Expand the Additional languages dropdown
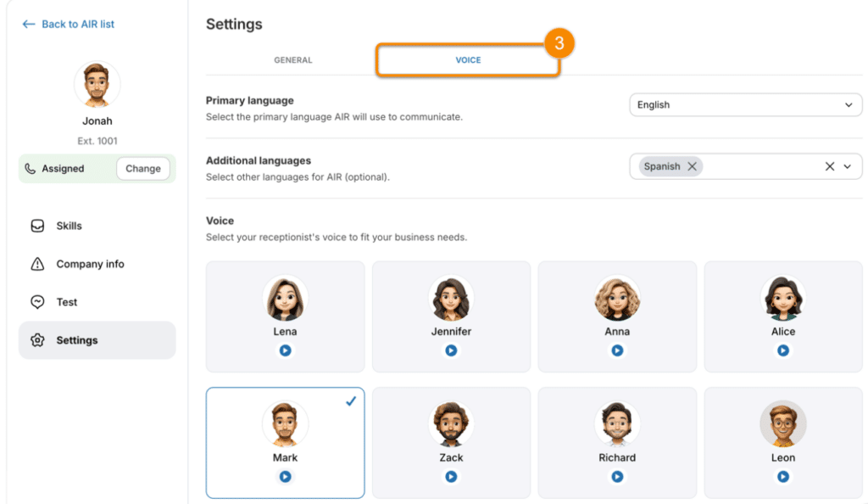This screenshot has width=868, height=504. tap(849, 166)
